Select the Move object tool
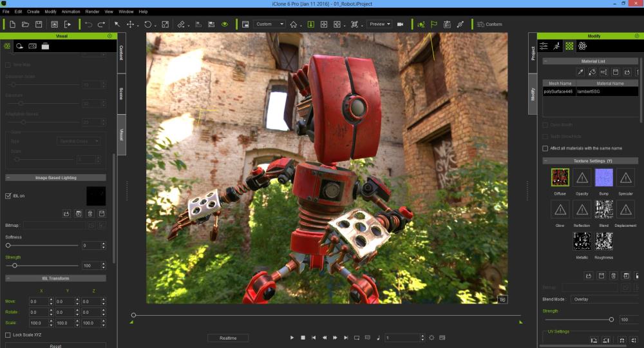This screenshot has width=644, height=348. 131,24
